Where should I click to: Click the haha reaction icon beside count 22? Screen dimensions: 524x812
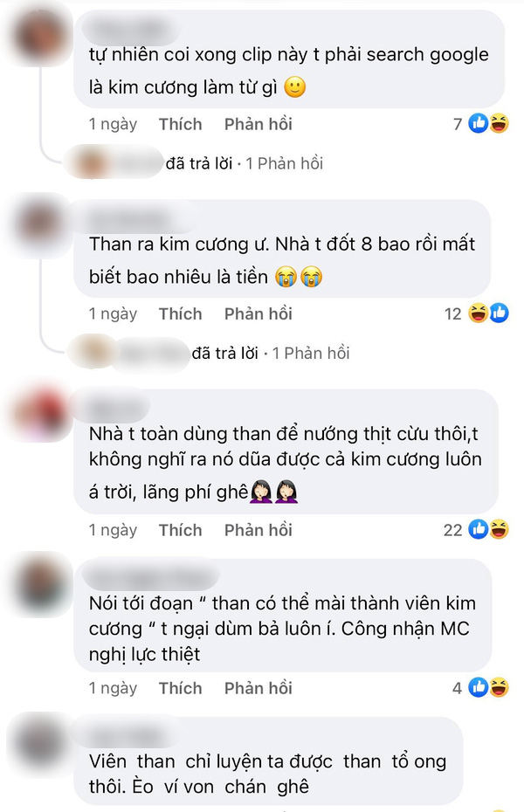[500, 529]
